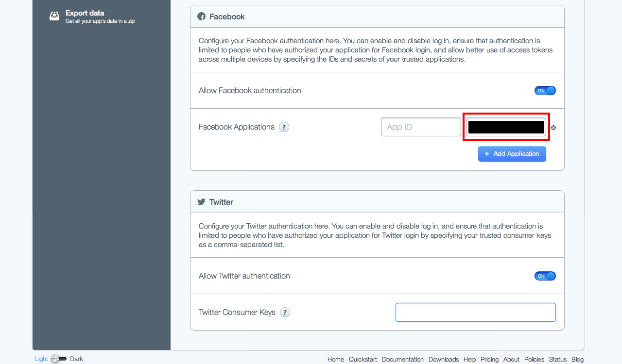This screenshot has width=622, height=364.
Task: Select the Light theme label
Action: tap(41, 359)
